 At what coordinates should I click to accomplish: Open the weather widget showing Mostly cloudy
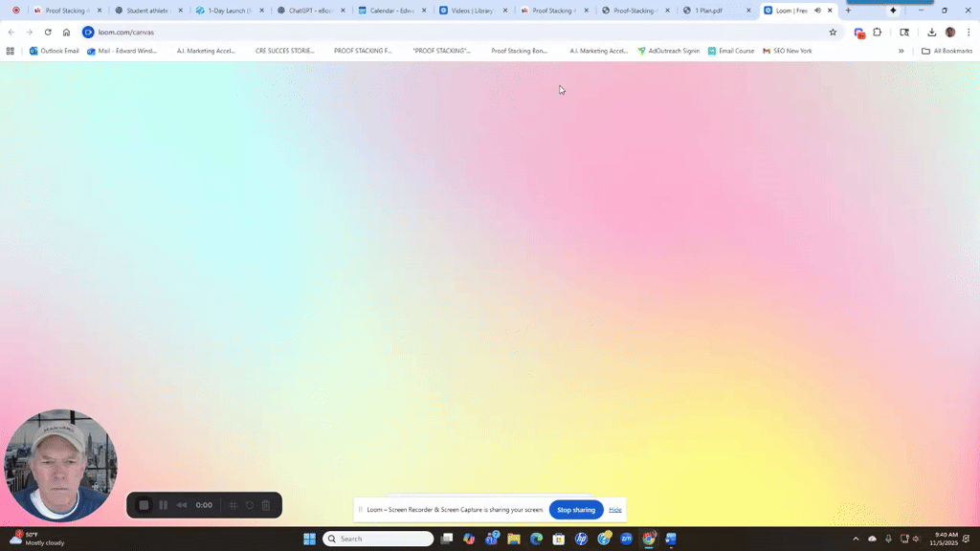[x=37, y=539]
